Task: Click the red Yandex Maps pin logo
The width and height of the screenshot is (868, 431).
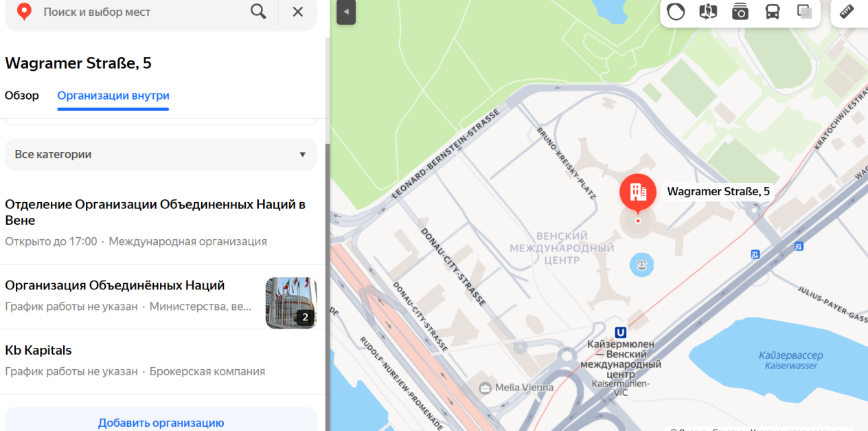Action: [x=24, y=12]
